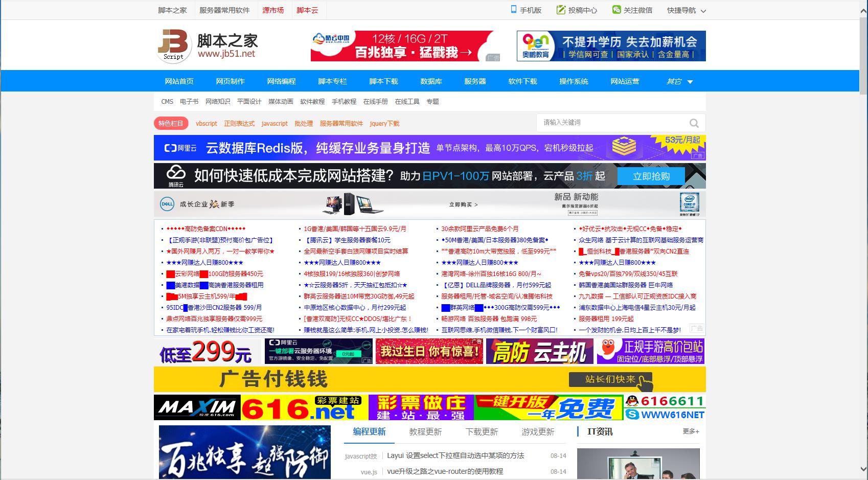Open 电子书 sub-navigation link
The height and width of the screenshot is (480, 868).
(189, 102)
